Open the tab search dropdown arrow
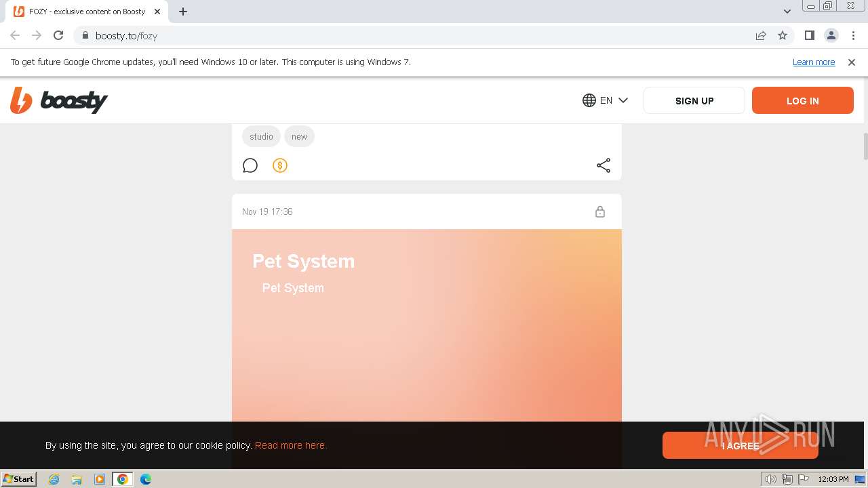 point(787,12)
